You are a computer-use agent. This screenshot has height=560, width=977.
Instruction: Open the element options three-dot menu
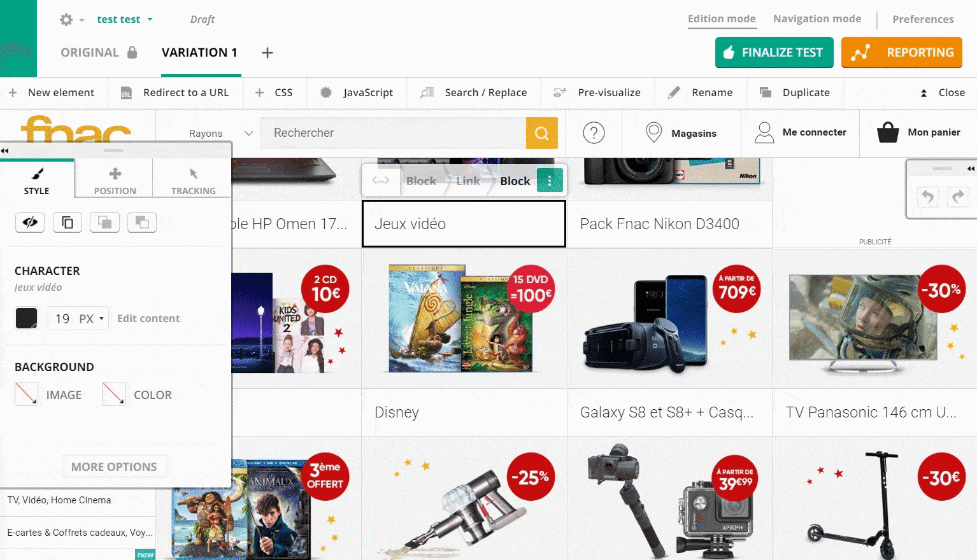coord(550,180)
